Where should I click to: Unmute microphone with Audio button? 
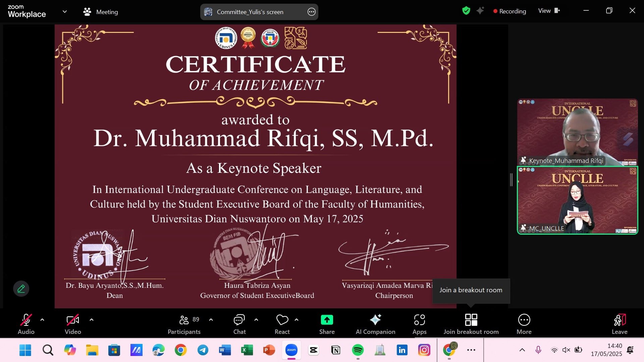[x=26, y=324]
